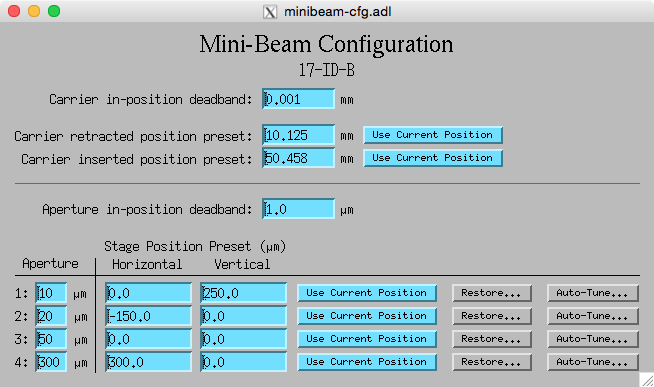Viewport: 654px width, 387px height.
Task: Open Auto-Tune for aperture 1
Action: 592,293
